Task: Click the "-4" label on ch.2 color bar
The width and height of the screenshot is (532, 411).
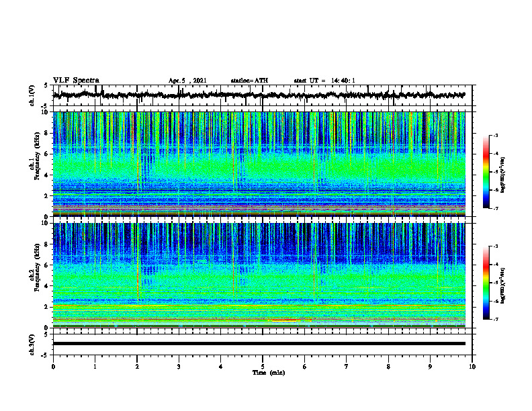Action: pos(496,265)
